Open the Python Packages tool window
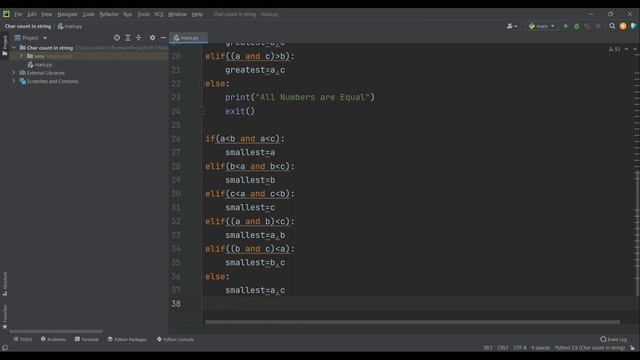Image resolution: width=640 pixels, height=360 pixels. (x=127, y=339)
